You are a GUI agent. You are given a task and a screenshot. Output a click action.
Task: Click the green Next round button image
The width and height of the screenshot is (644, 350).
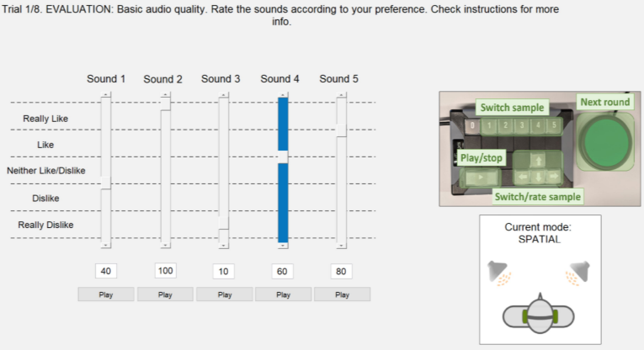click(607, 141)
